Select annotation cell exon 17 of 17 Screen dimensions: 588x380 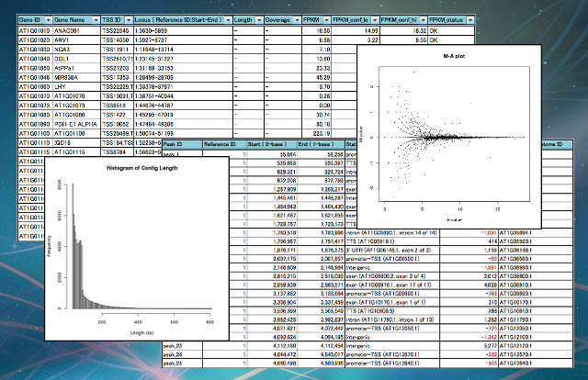392,285
